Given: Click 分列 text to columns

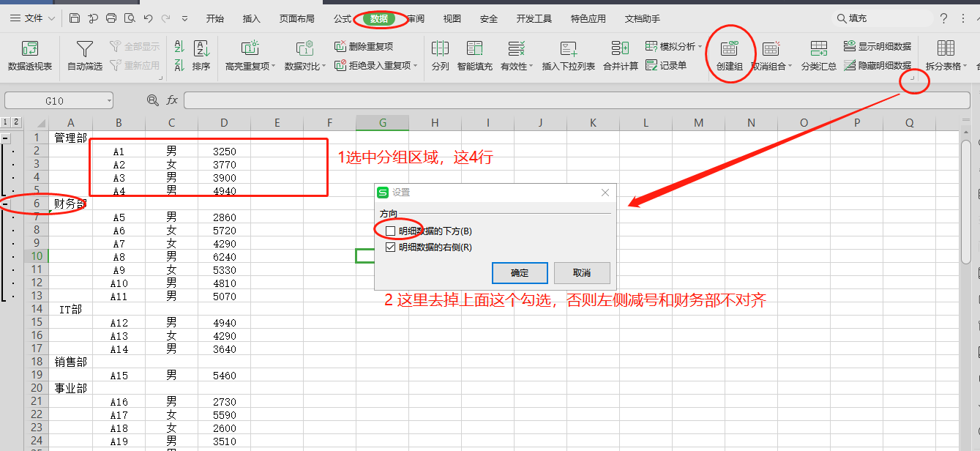Looking at the screenshot, I should [x=440, y=56].
